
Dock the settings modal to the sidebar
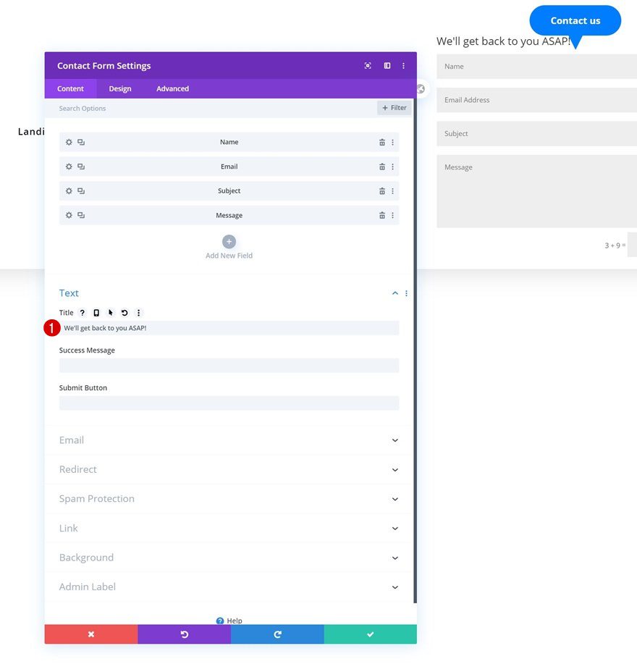click(387, 65)
